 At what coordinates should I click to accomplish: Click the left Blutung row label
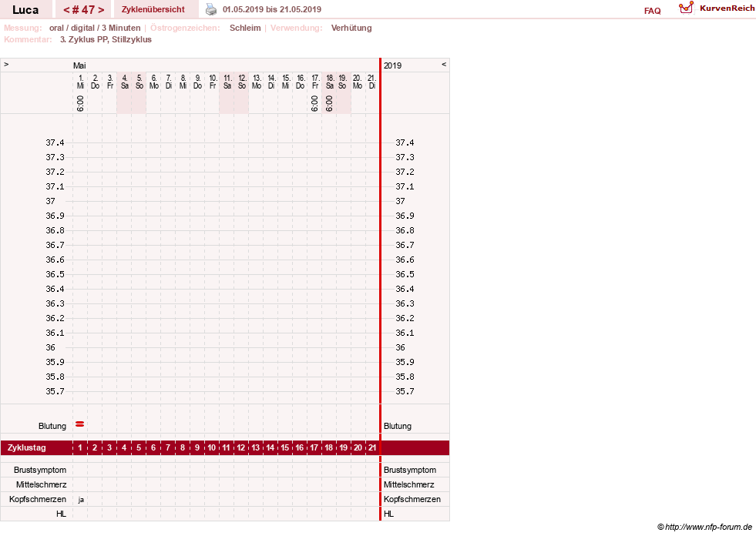coord(52,426)
